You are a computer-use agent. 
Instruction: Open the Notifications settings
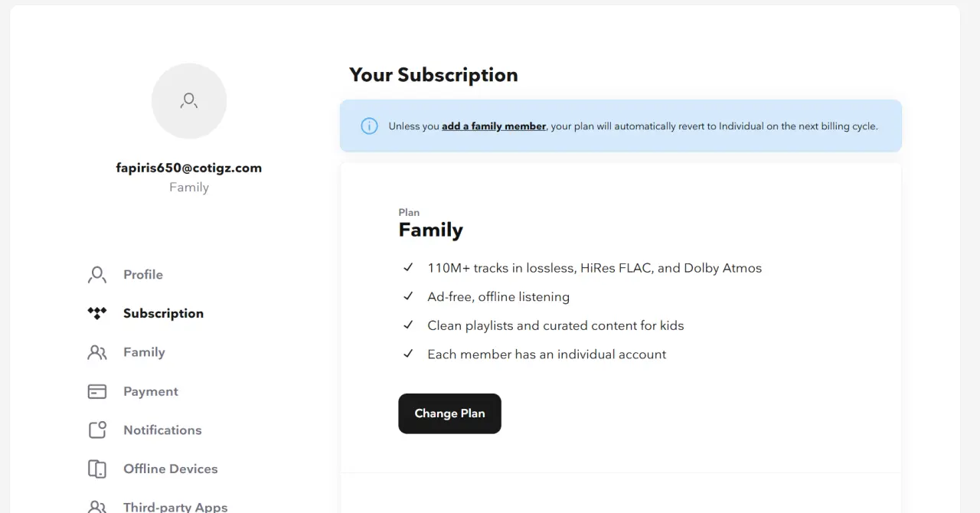point(162,430)
